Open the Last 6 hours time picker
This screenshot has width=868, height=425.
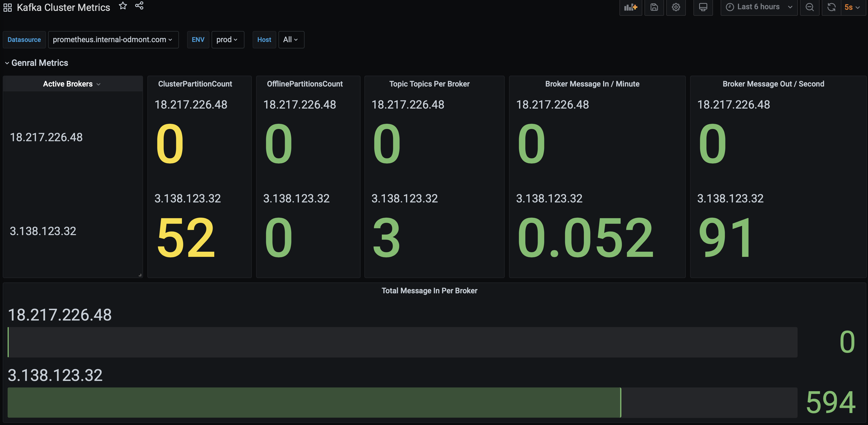(x=758, y=7)
